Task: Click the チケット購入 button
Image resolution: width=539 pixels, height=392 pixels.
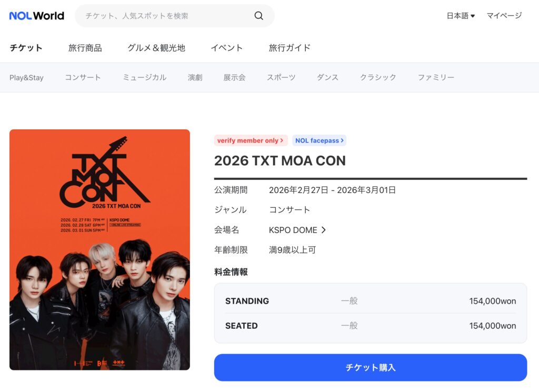Action: [x=370, y=367]
